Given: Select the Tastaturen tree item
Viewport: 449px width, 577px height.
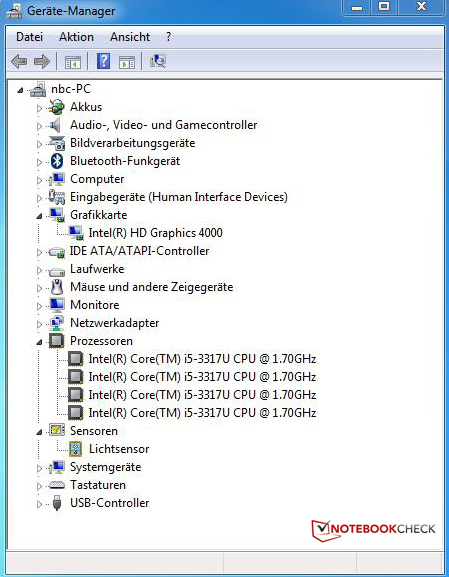Looking at the screenshot, I should [x=98, y=485].
